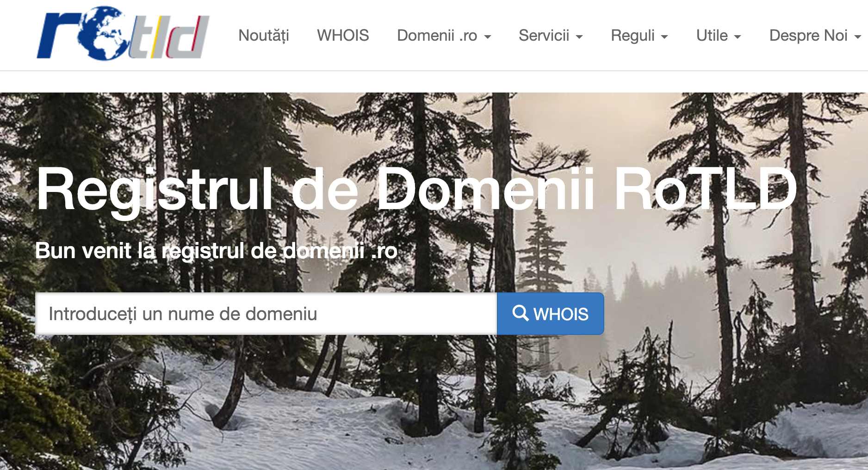The image size is (868, 470).
Task: Click the caret arrow next to Reguli
Action: click(664, 37)
